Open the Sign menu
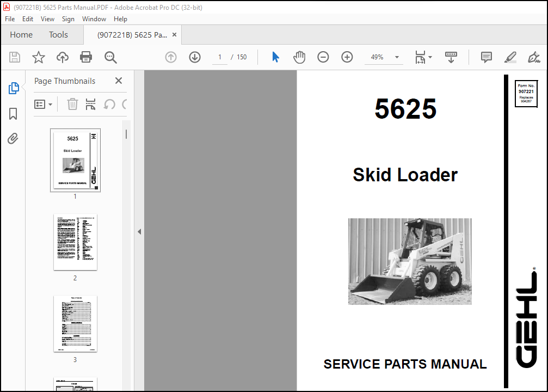Screen dimensions: 548x392 pos(68,19)
